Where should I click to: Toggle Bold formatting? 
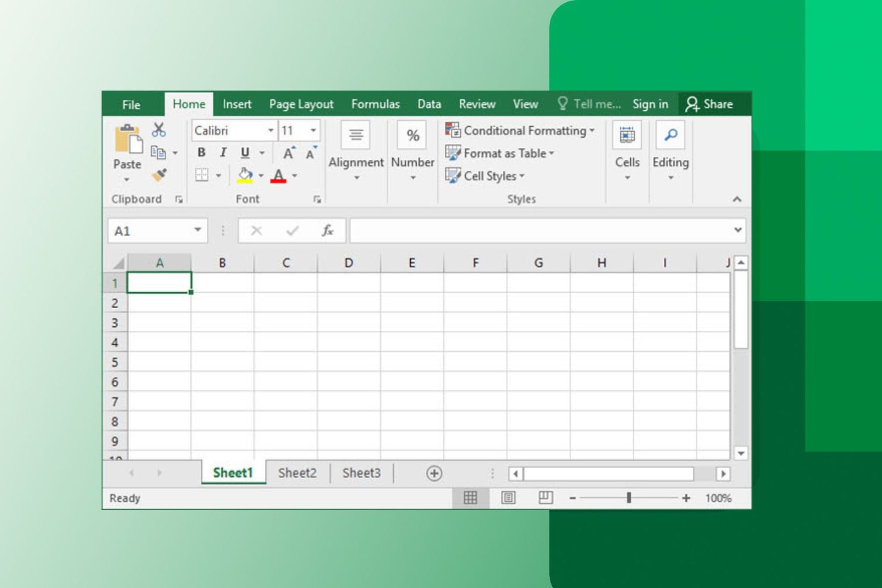point(201,153)
